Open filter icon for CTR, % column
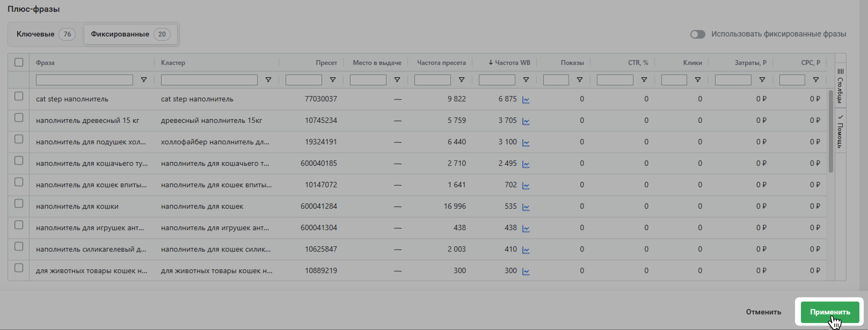This screenshot has height=330, width=868. (644, 80)
